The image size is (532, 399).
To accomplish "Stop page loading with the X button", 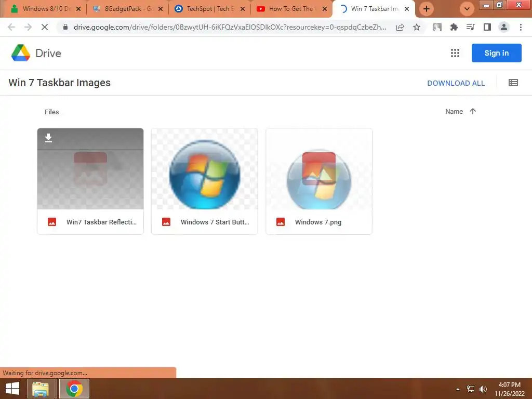I will click(45, 27).
